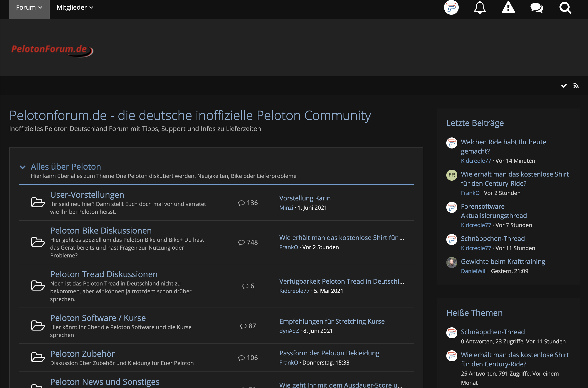The image size is (588, 388).
Task: Open the Peloton Zubehör forum
Action: coord(83,354)
